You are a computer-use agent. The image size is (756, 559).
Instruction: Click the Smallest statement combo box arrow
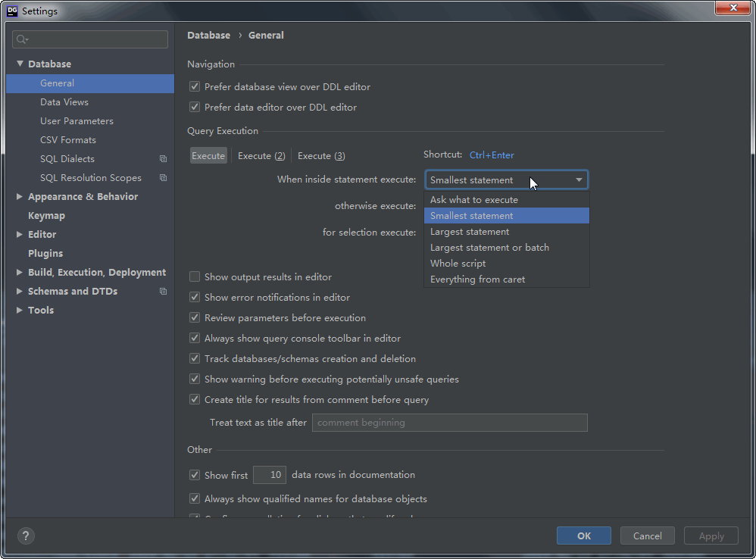[579, 180]
